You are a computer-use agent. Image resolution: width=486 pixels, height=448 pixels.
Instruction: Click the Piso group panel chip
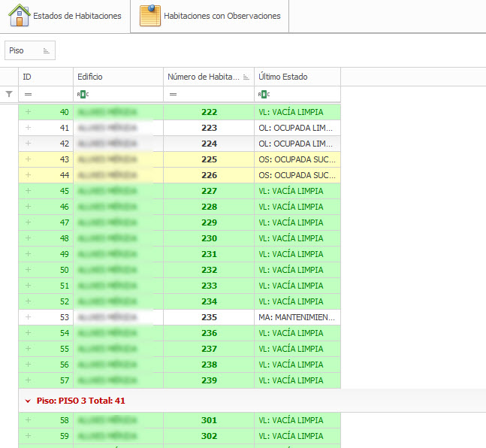pyautogui.click(x=30, y=50)
